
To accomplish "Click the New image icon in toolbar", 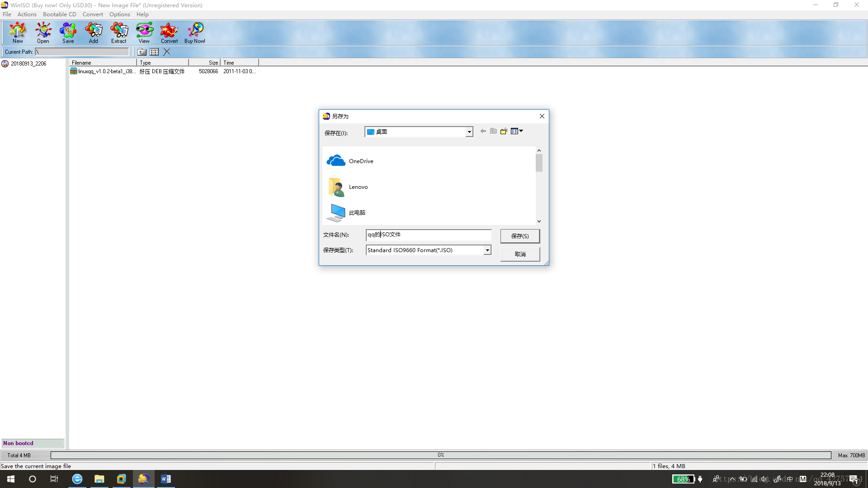I will (x=17, y=33).
